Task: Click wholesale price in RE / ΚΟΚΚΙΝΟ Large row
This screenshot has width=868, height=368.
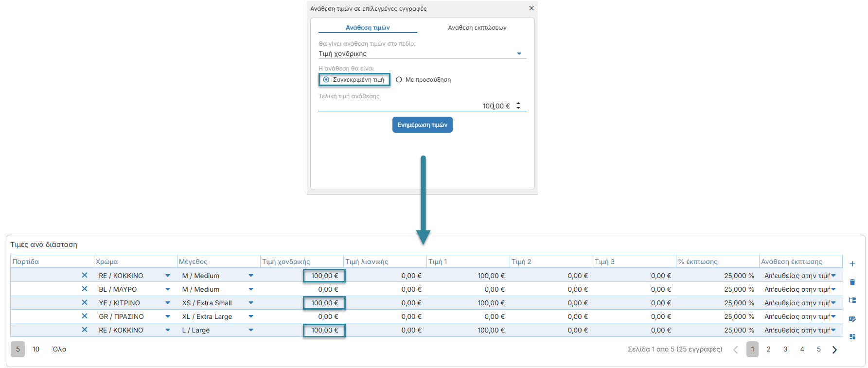Action: pos(324,330)
